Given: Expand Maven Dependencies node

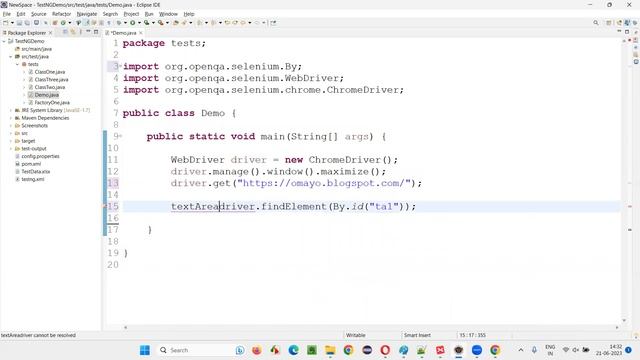Looking at the screenshot, I should coord(11,118).
